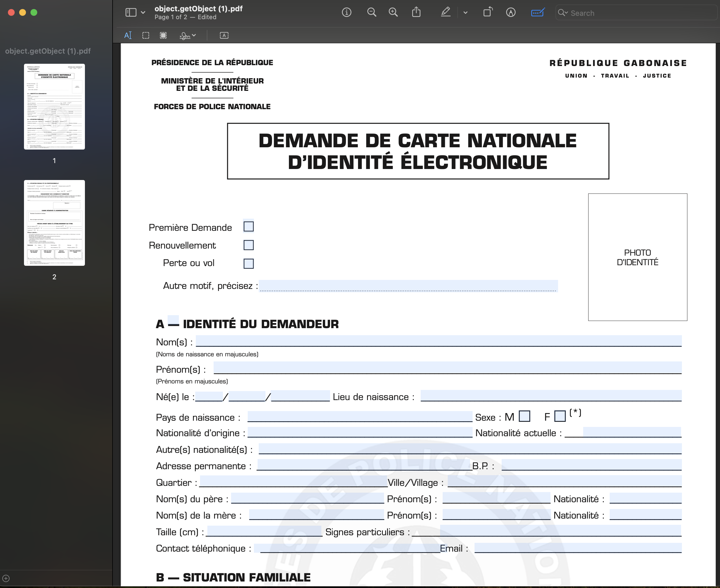Open the search options magnifier dropdown
Screen dimensions: 720x588
[563, 13]
